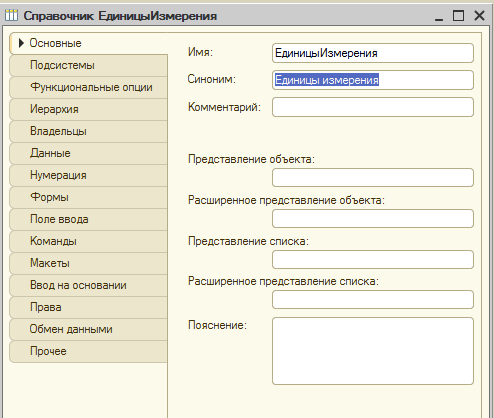494x418 pixels.
Task: Minimize the Справочник ЕдиницыИзмерения window
Action: pos(439,16)
